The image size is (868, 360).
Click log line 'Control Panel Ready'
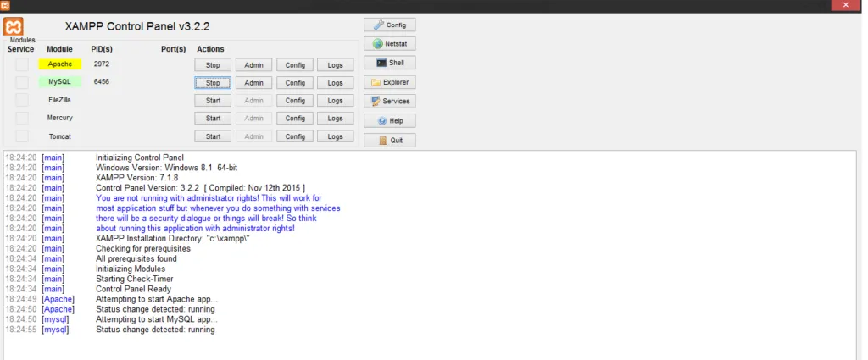(x=133, y=289)
